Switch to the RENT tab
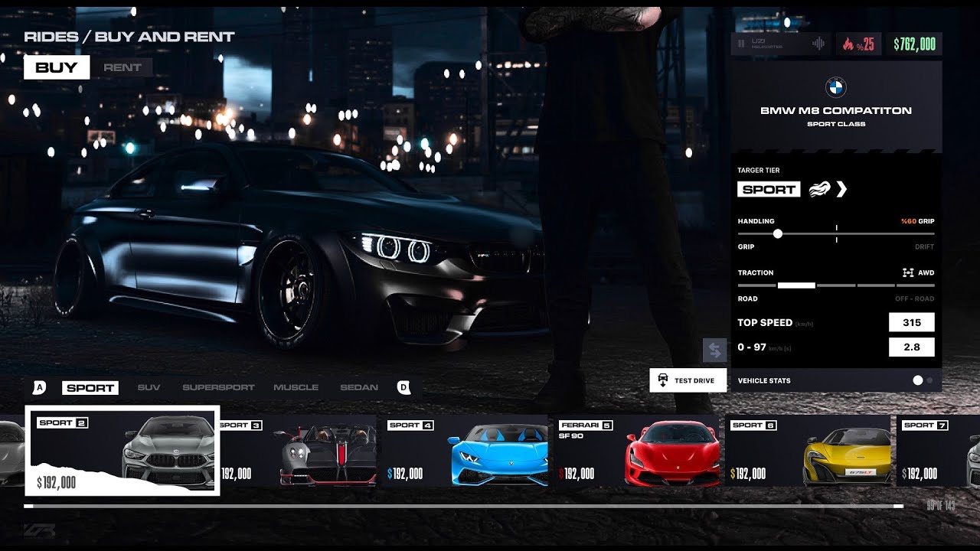The height and width of the screenshot is (551, 980). pyautogui.click(x=122, y=67)
